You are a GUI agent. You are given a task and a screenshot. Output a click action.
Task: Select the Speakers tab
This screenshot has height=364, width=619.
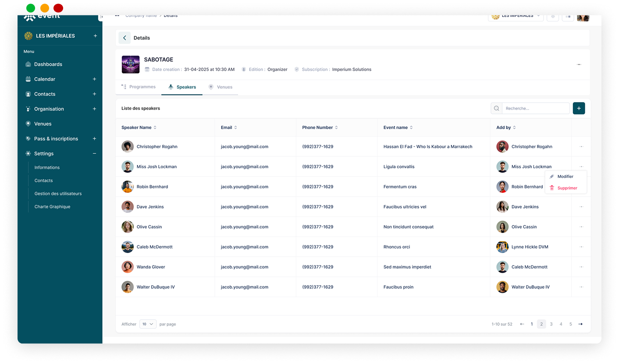[182, 87]
